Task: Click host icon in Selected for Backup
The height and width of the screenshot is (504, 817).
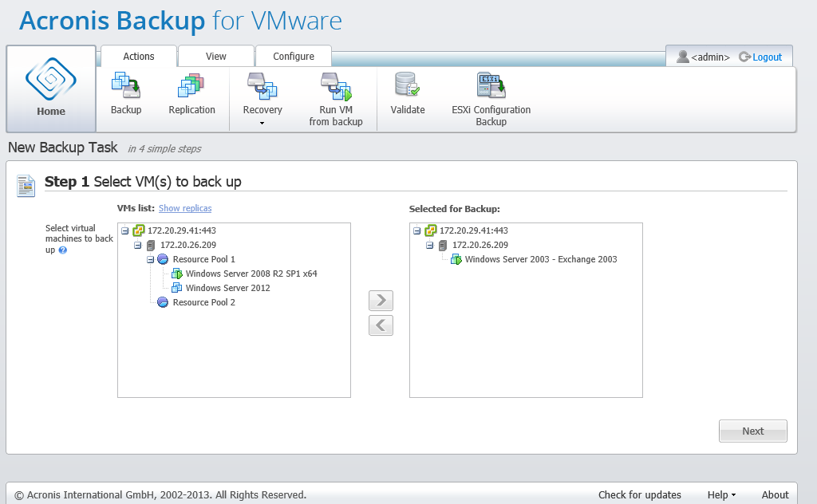Action: [x=442, y=246]
